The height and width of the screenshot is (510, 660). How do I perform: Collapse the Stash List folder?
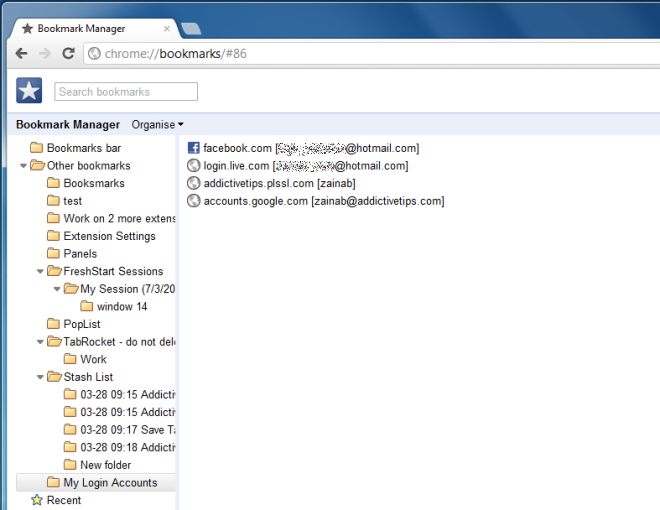pos(40,377)
